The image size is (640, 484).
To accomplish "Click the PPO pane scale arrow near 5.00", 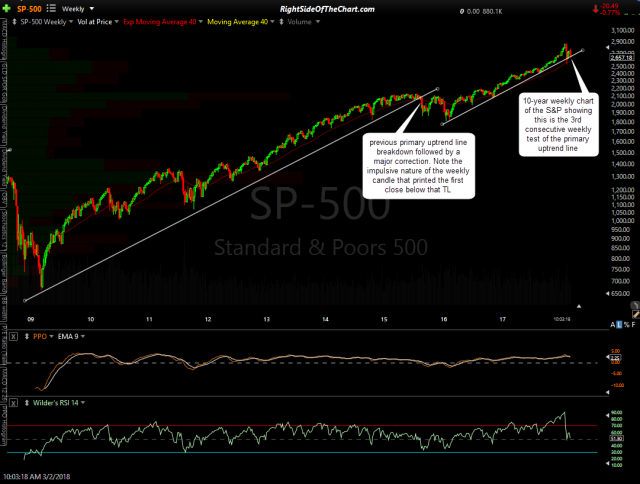I will click(x=607, y=356).
